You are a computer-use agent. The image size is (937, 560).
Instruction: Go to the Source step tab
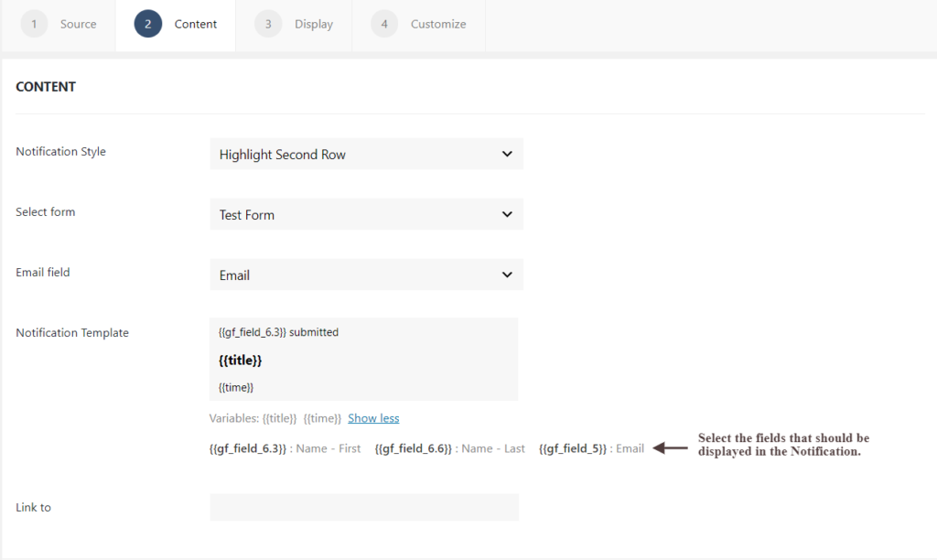click(x=59, y=25)
